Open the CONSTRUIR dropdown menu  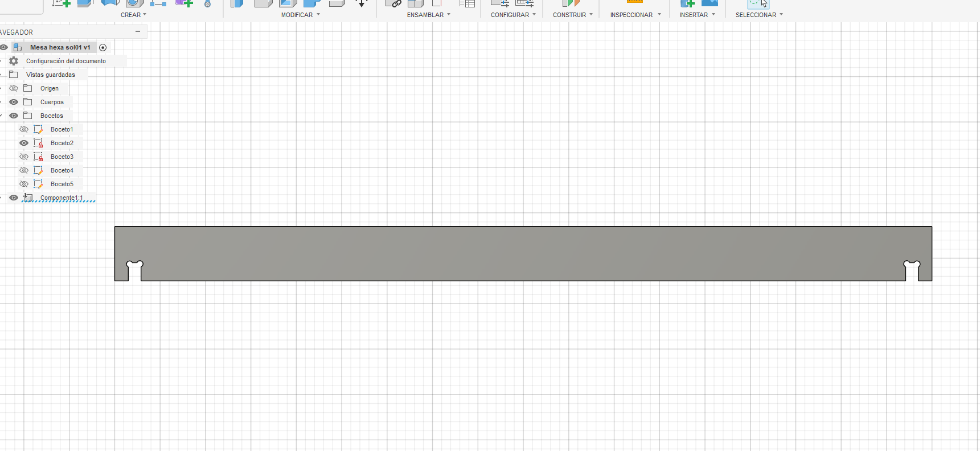pyautogui.click(x=573, y=15)
